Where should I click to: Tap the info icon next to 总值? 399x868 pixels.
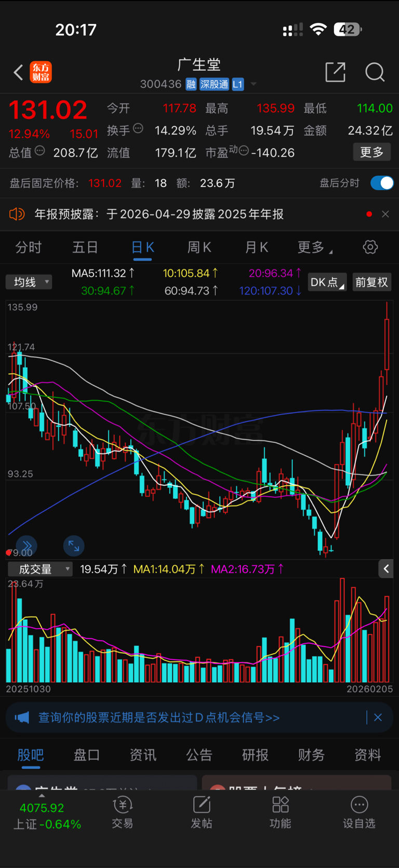(x=40, y=151)
